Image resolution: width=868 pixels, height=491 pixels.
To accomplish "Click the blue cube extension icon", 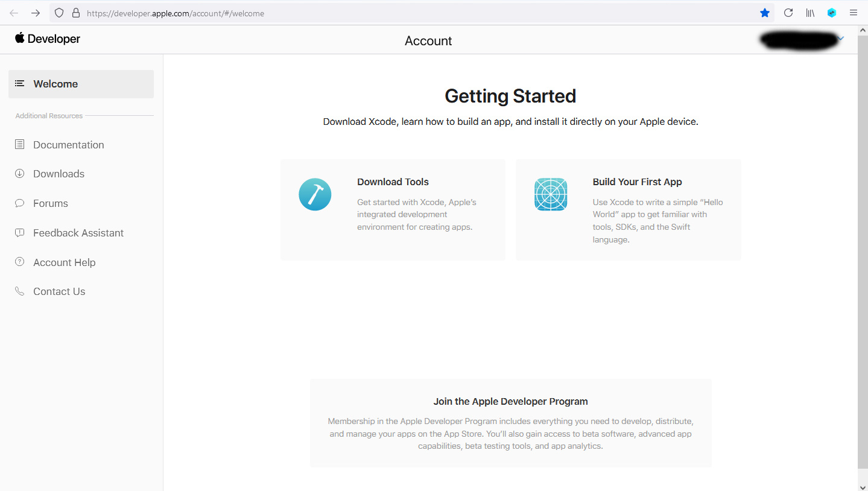I will point(832,13).
